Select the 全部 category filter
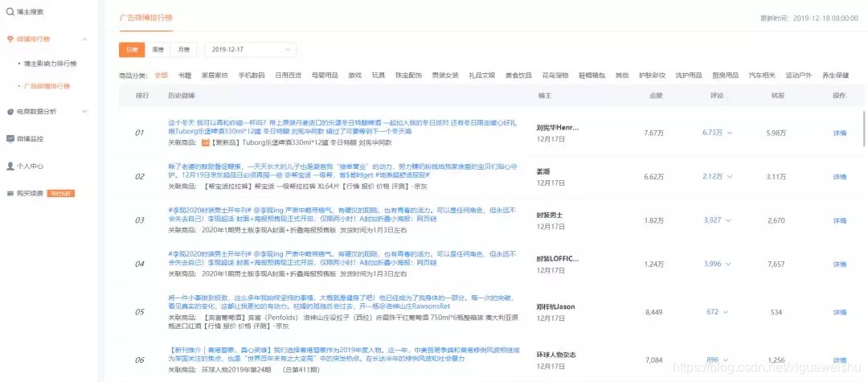 [x=161, y=76]
